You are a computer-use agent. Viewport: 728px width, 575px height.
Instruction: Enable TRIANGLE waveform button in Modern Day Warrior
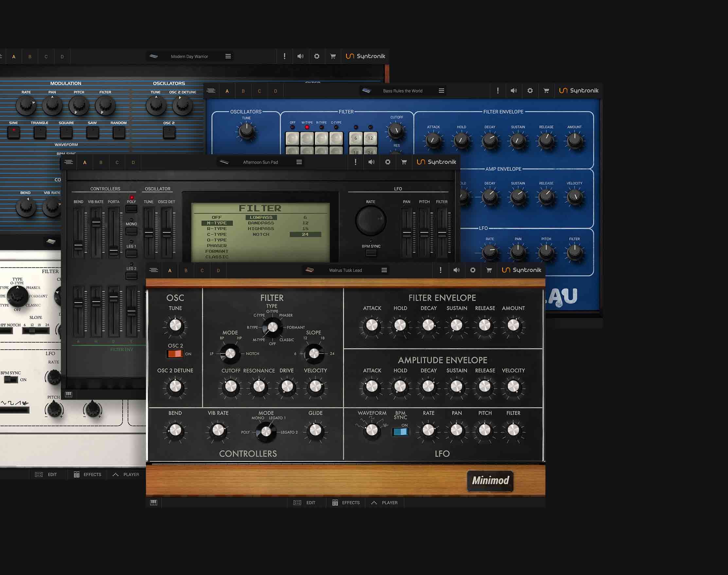tap(40, 133)
